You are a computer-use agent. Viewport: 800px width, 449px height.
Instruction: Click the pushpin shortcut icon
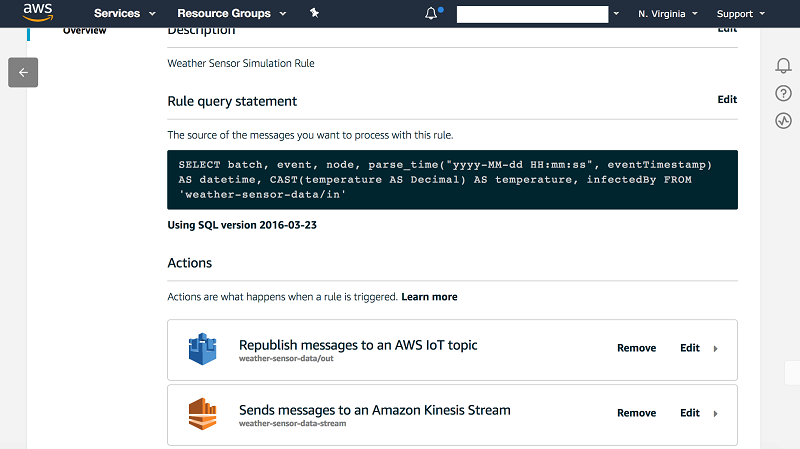click(x=314, y=14)
